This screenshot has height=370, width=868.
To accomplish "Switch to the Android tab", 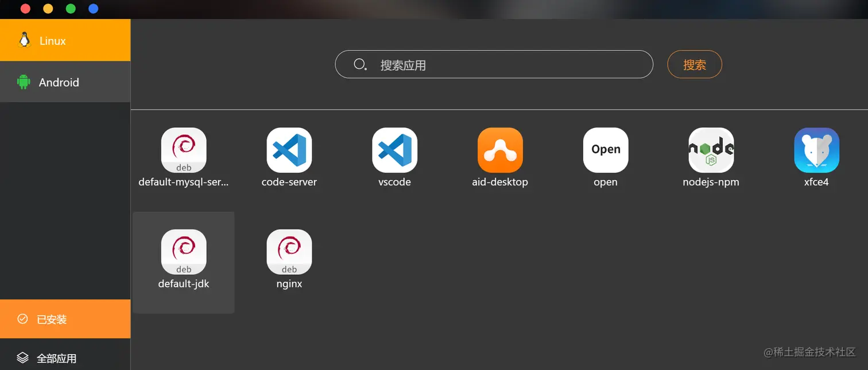I will pyautogui.click(x=65, y=82).
